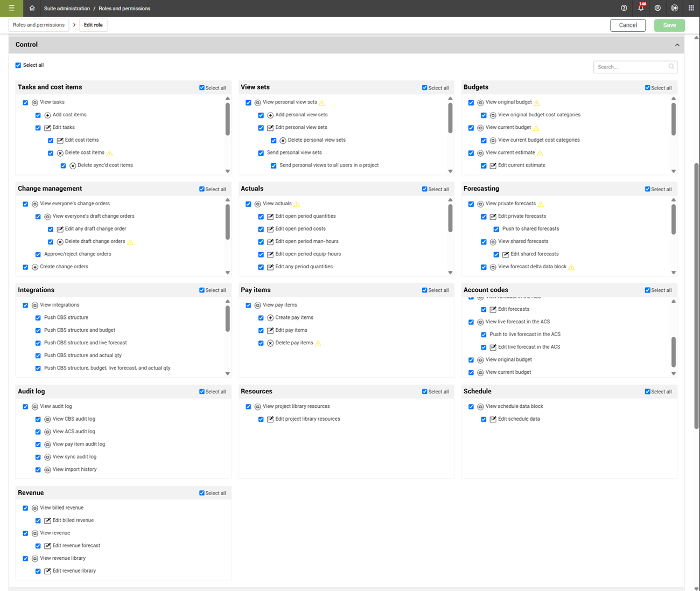Open the user profile icon
Image resolution: width=700 pixels, height=591 pixels.
[x=657, y=8]
